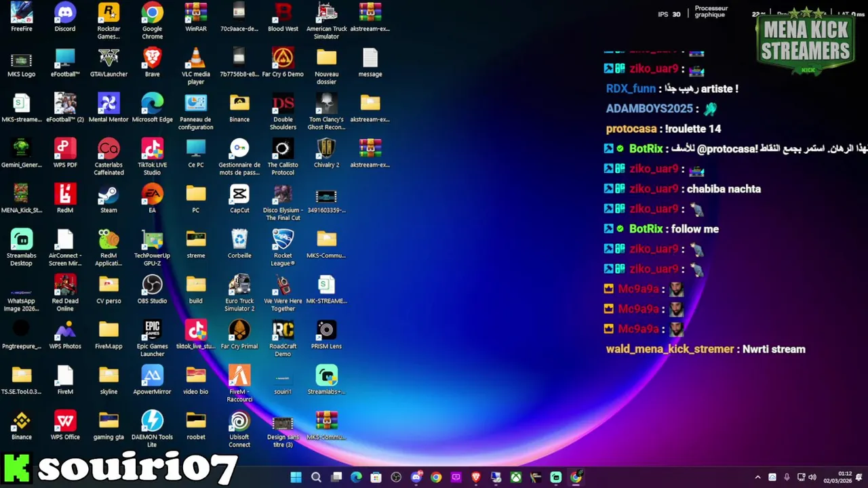Open the gaming gta folder
The image size is (868, 488).
108,426
